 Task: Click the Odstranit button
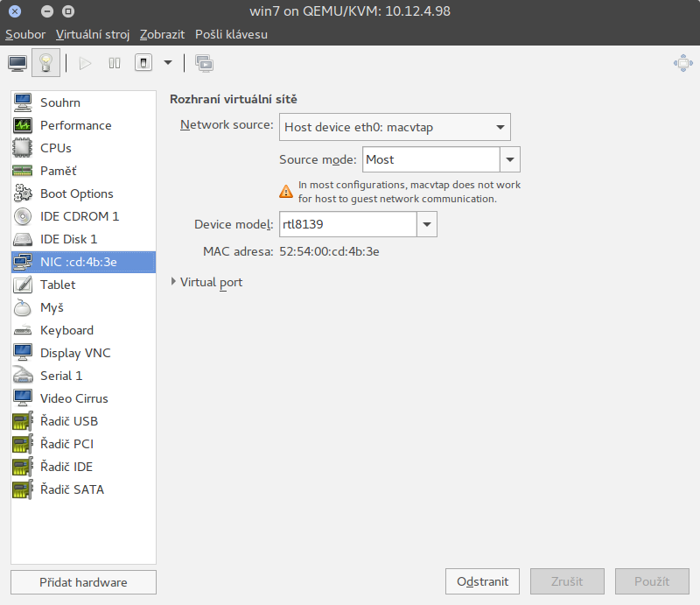482,581
